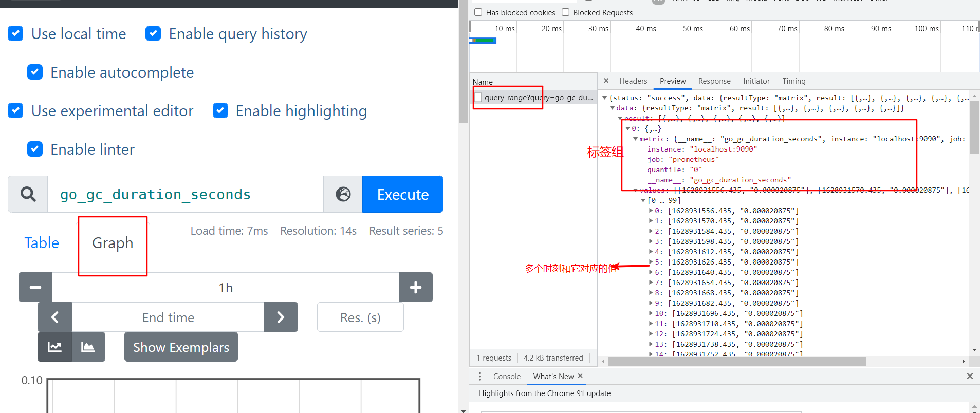Switch to the Table tab

pyautogui.click(x=42, y=243)
